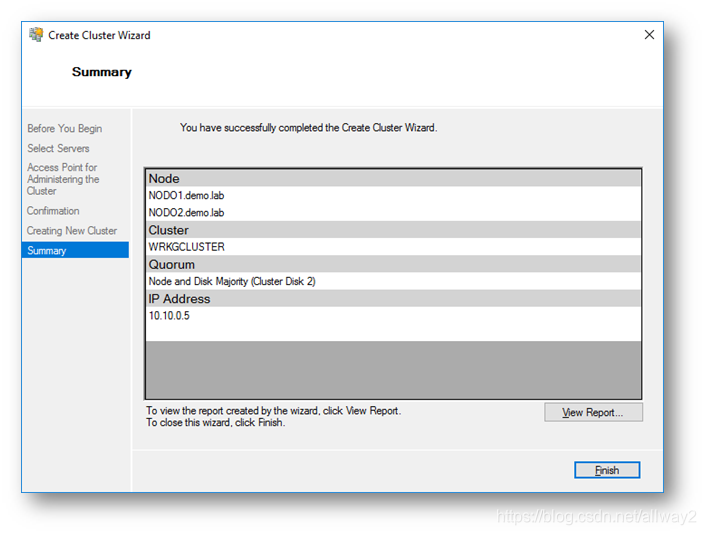Select the Creating New Cluster step

click(x=72, y=231)
